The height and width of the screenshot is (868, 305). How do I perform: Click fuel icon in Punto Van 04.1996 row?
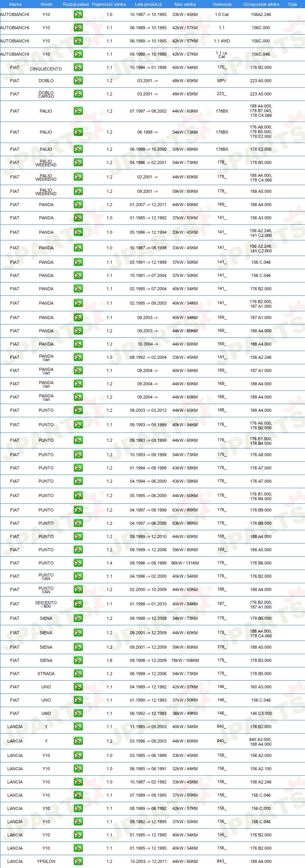[78, 576]
